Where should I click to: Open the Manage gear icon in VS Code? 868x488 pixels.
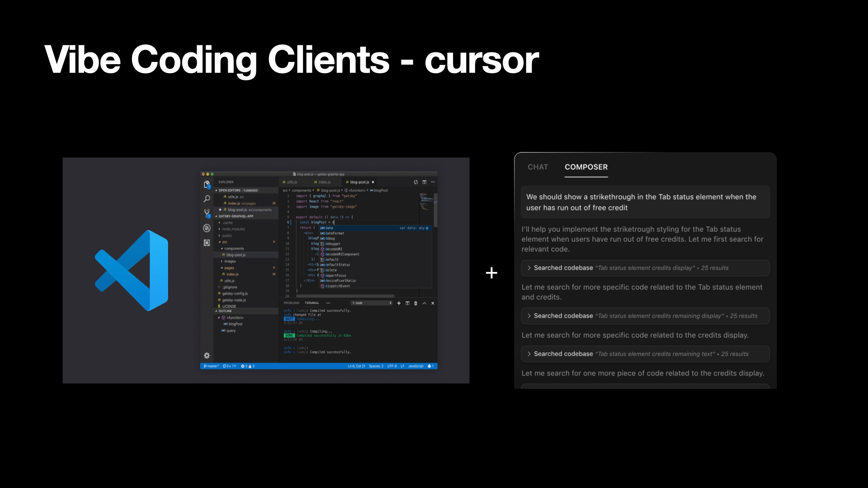(x=207, y=356)
